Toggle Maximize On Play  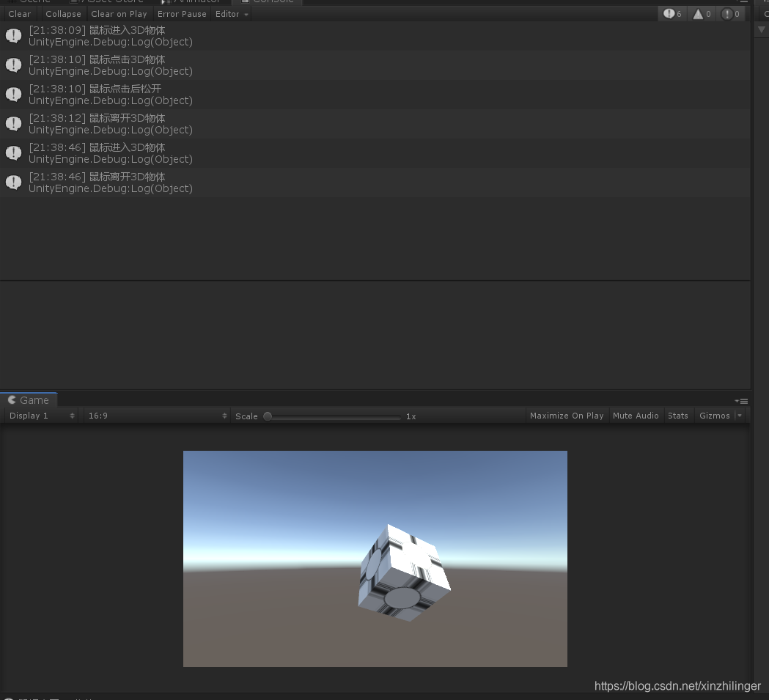click(x=567, y=416)
